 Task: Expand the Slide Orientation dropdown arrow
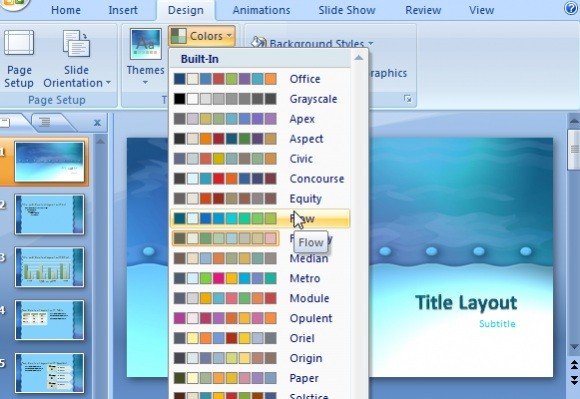(108, 83)
